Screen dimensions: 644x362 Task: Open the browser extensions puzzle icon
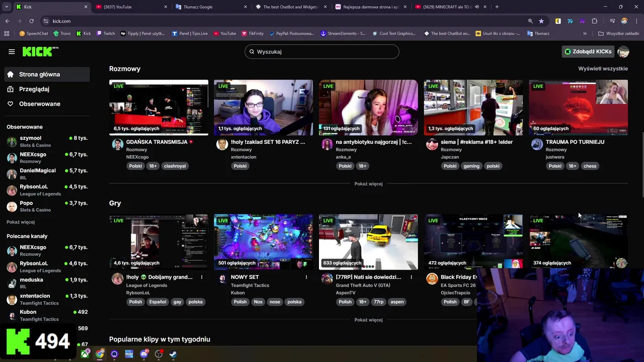[595, 21]
